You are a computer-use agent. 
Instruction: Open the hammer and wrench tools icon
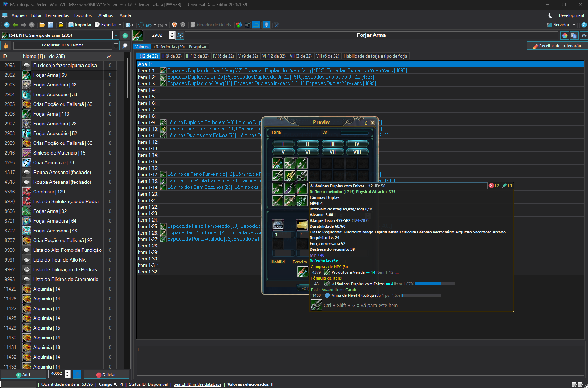[277, 25]
